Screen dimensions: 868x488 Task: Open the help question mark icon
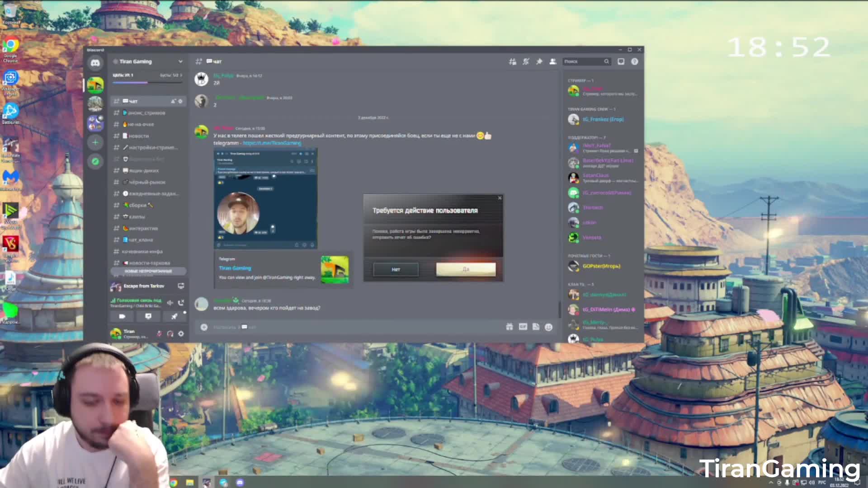(635, 61)
